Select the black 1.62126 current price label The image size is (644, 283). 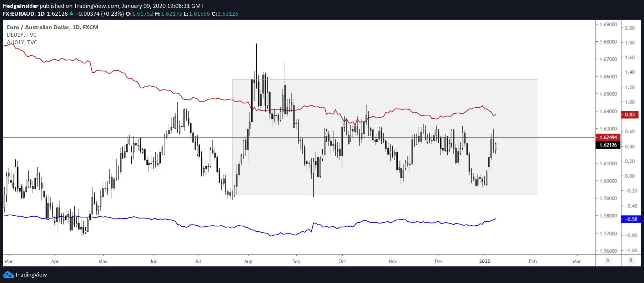pyautogui.click(x=608, y=145)
